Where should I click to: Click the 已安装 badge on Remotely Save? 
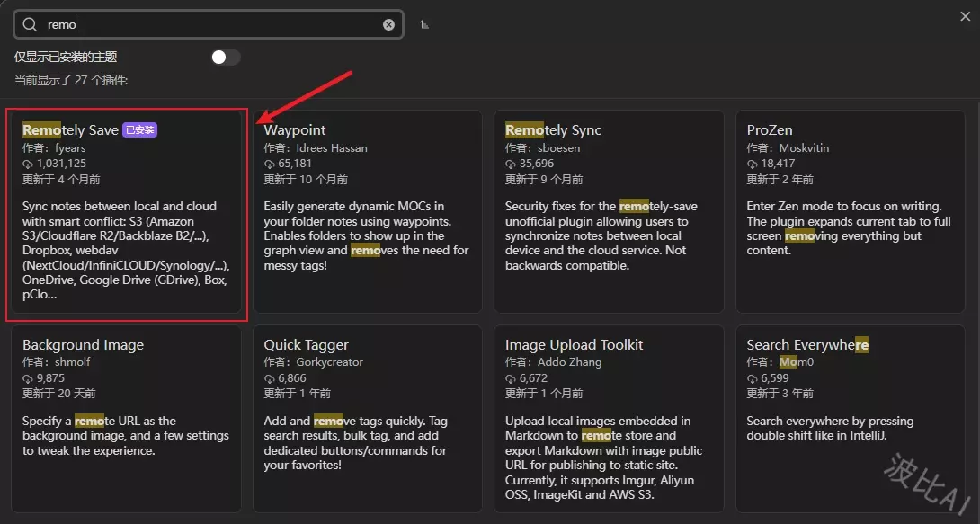[139, 130]
